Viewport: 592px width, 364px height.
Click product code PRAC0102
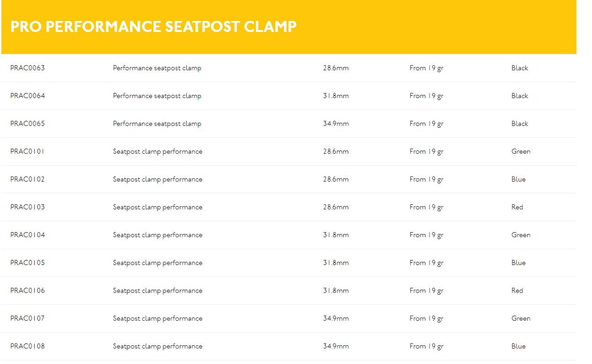coord(27,179)
